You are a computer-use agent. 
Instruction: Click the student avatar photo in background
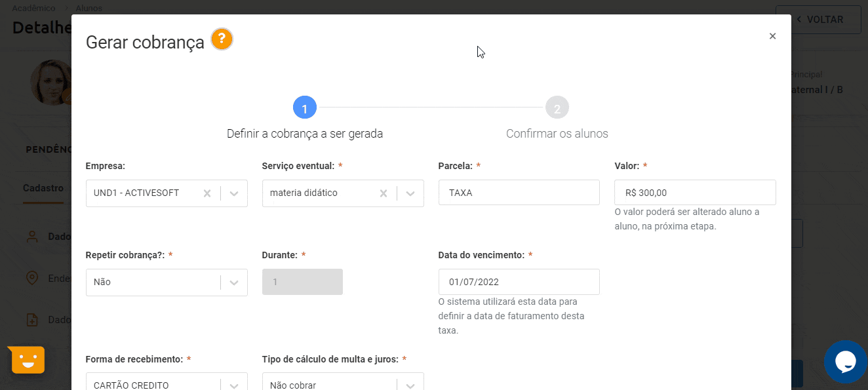click(x=51, y=83)
